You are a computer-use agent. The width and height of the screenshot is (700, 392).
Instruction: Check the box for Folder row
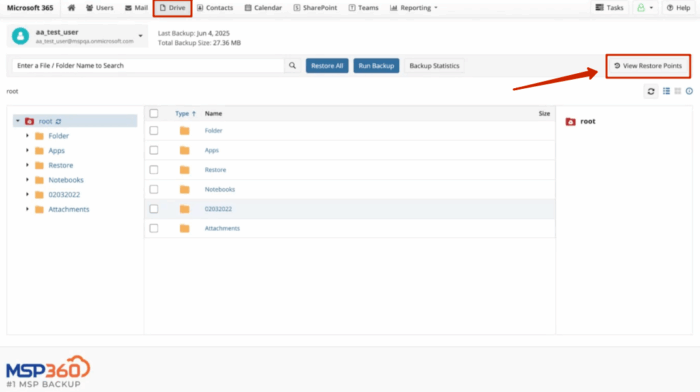[x=154, y=131]
